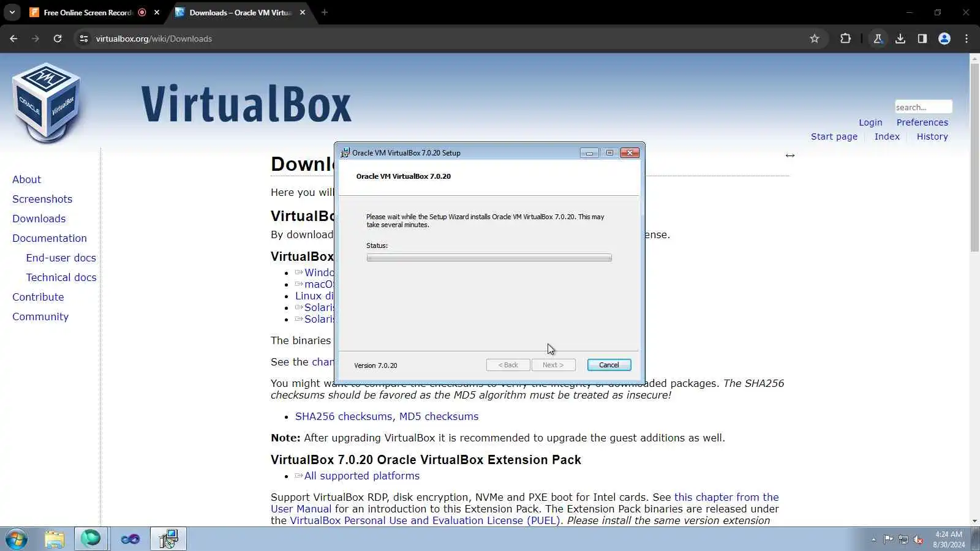The width and height of the screenshot is (980, 551).
Task: Open the muted volume tray icon
Action: (x=918, y=539)
